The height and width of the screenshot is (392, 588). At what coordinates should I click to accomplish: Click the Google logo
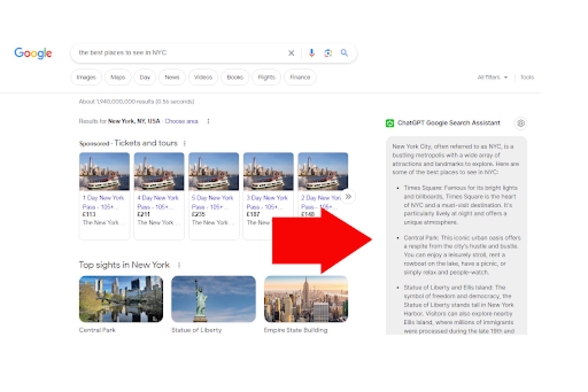coord(33,53)
